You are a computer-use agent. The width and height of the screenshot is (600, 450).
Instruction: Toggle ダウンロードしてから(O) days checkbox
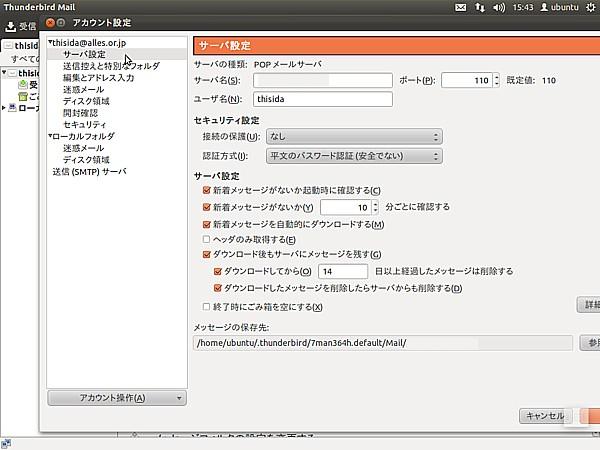pos(218,271)
